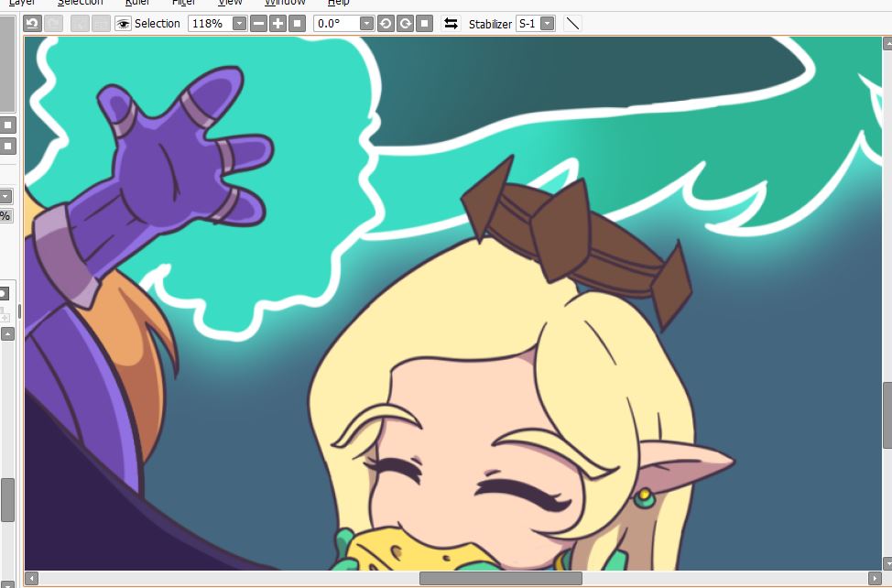Screen dimensions: 892x588
Task: Rotate canvas counterclockwise
Action: (386, 23)
